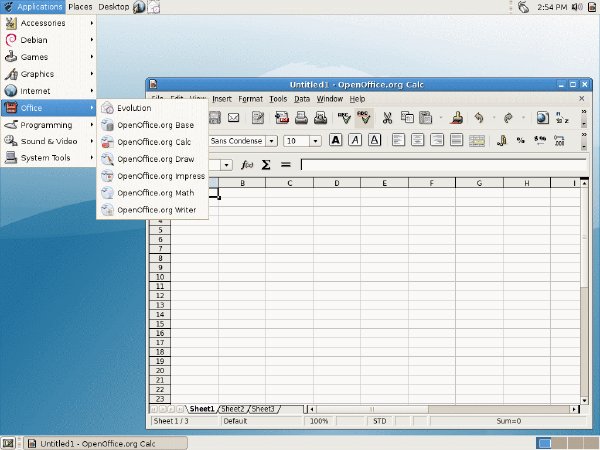Viewport: 600px width, 450px height.
Task: Apply Percent number format icon
Action: [x=520, y=140]
